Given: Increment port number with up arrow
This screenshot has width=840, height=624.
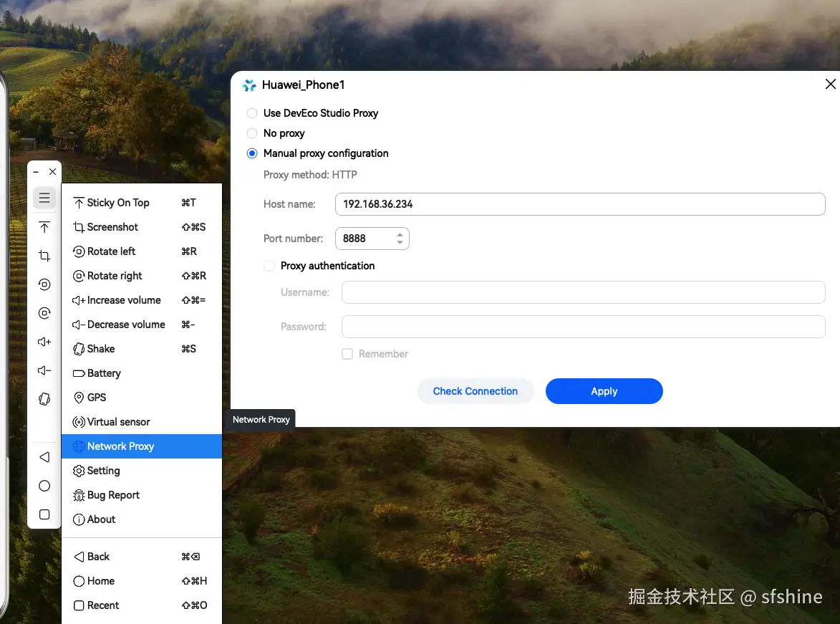Looking at the screenshot, I should pos(400,234).
